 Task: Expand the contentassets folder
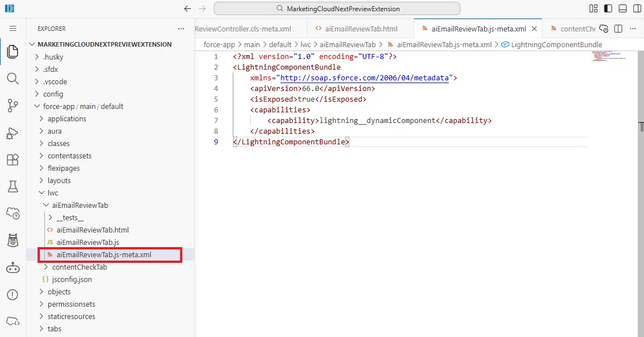point(110,156)
